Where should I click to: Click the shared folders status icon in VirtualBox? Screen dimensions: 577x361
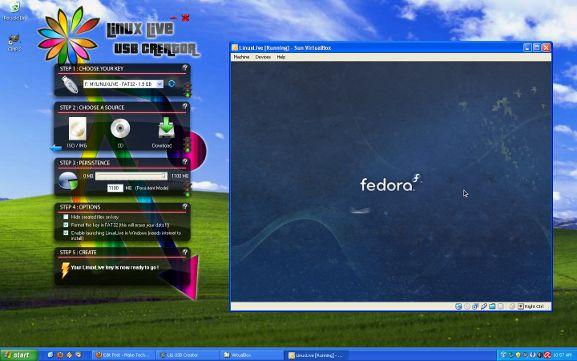pyautogui.click(x=492, y=306)
